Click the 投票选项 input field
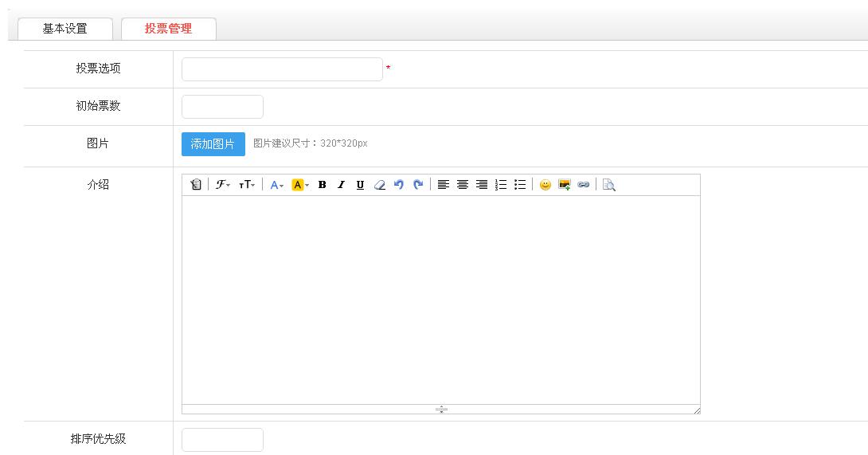 282,69
